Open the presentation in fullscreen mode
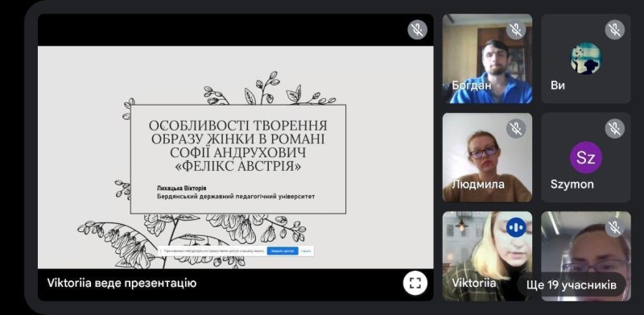Viewport: 644px width, 315px height. (415, 283)
